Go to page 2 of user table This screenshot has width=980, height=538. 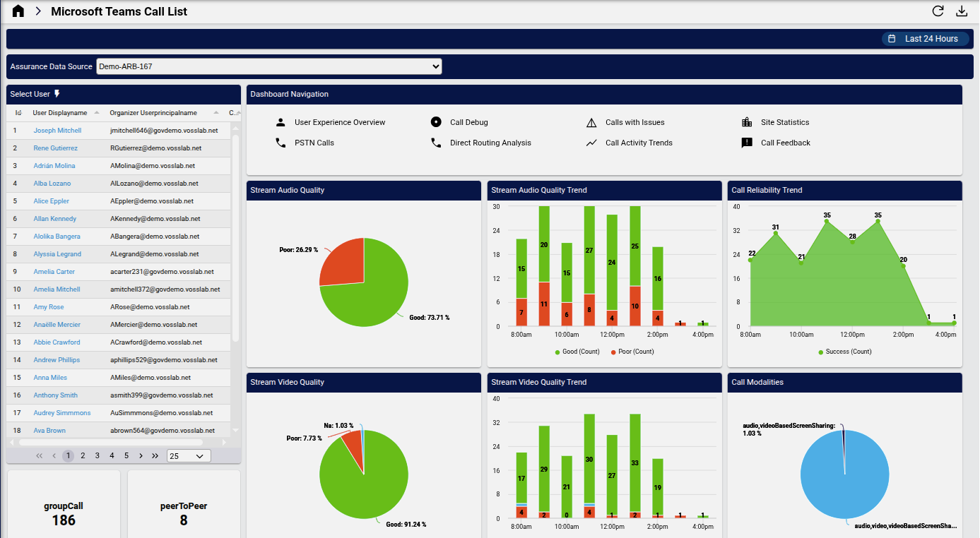click(83, 456)
